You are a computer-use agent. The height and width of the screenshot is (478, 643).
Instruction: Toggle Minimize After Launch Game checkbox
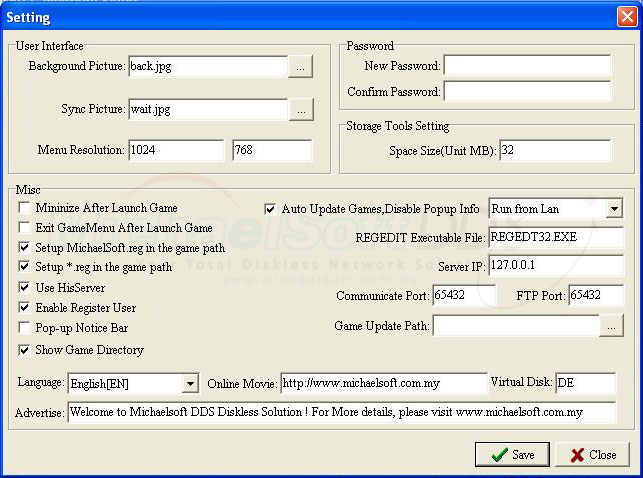tap(24, 207)
